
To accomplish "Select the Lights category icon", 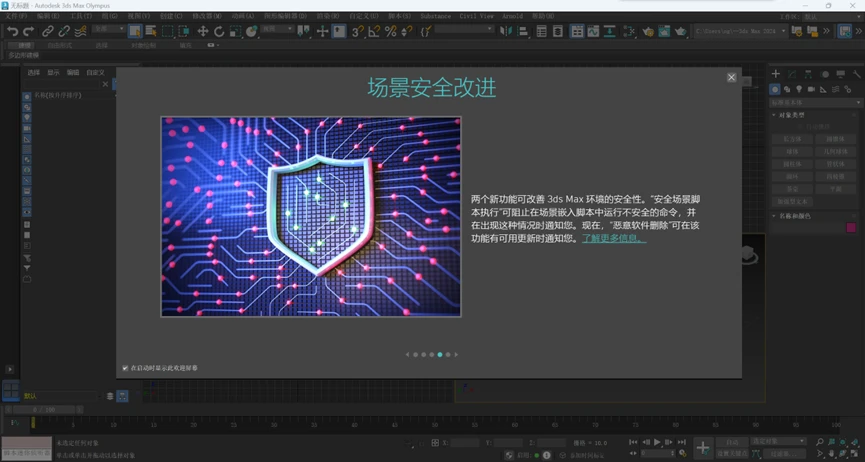I will point(799,89).
